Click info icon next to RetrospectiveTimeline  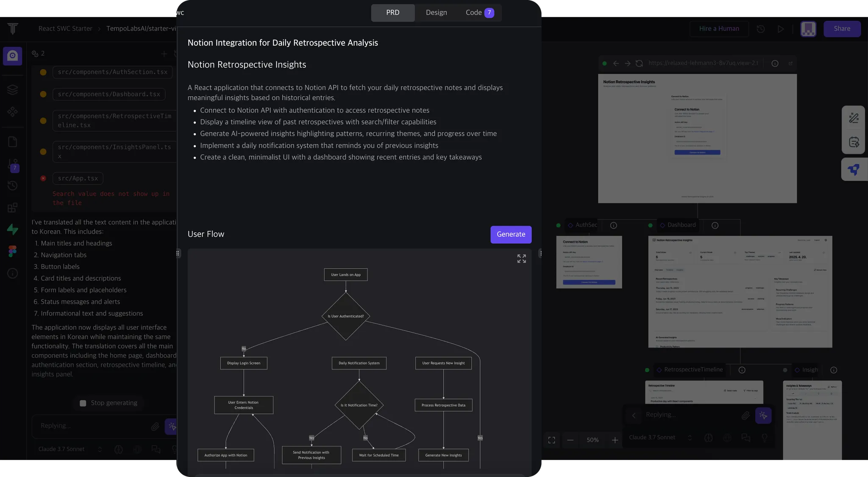click(x=742, y=370)
